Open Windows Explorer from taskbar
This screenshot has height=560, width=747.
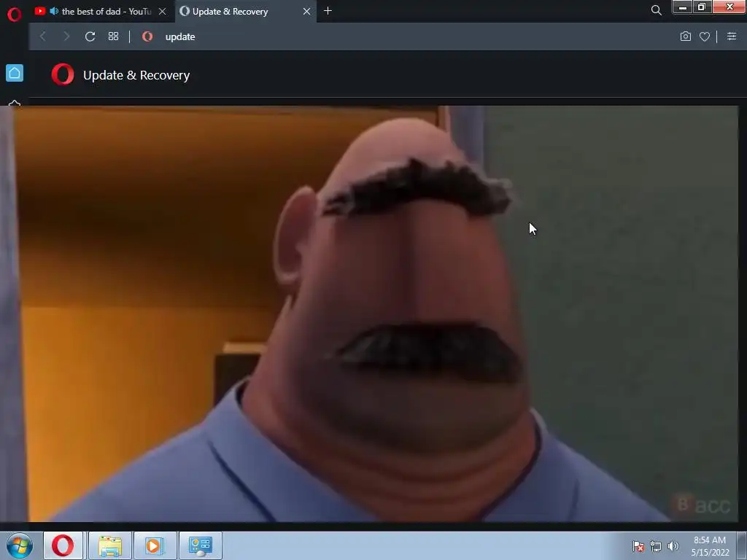click(109, 545)
